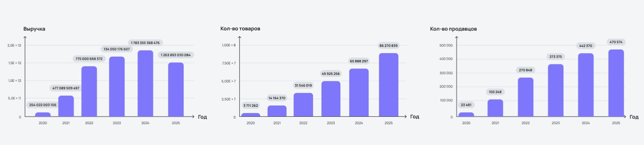
Task: Click the 3 711 262 value label
Action: 250,106
